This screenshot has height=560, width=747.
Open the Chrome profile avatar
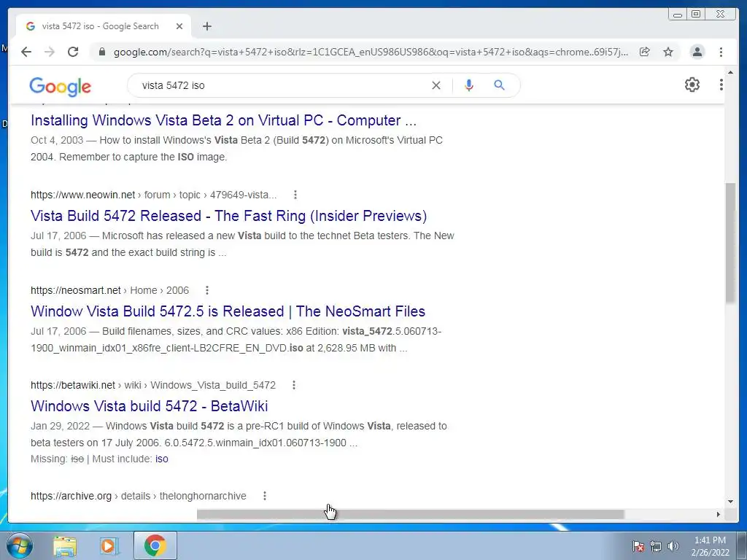tap(697, 52)
